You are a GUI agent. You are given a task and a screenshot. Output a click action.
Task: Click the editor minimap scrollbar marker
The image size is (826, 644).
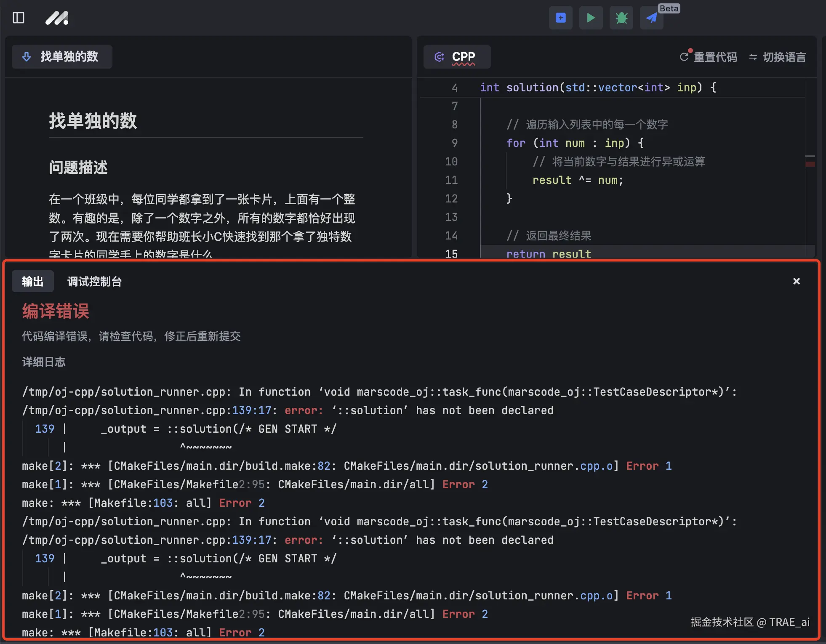click(x=810, y=164)
